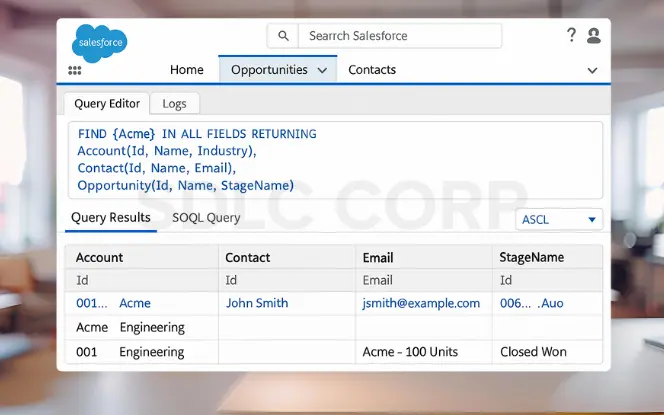Open the blue Acme account link
The height and width of the screenshot is (415, 664).
tap(135, 303)
